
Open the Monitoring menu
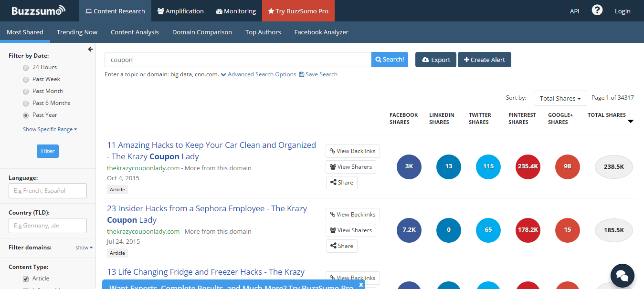pos(236,11)
